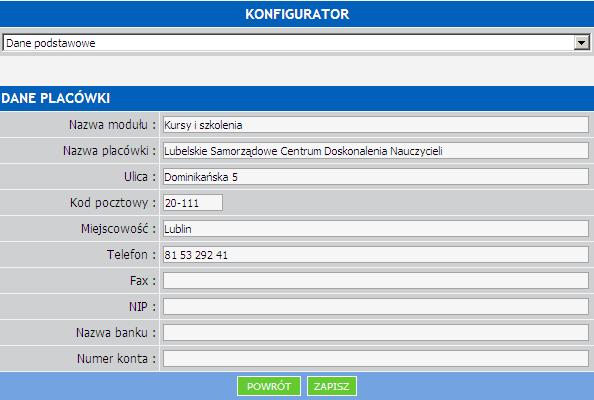
Task: Click the Nazwa modułu input field
Action: click(x=375, y=125)
